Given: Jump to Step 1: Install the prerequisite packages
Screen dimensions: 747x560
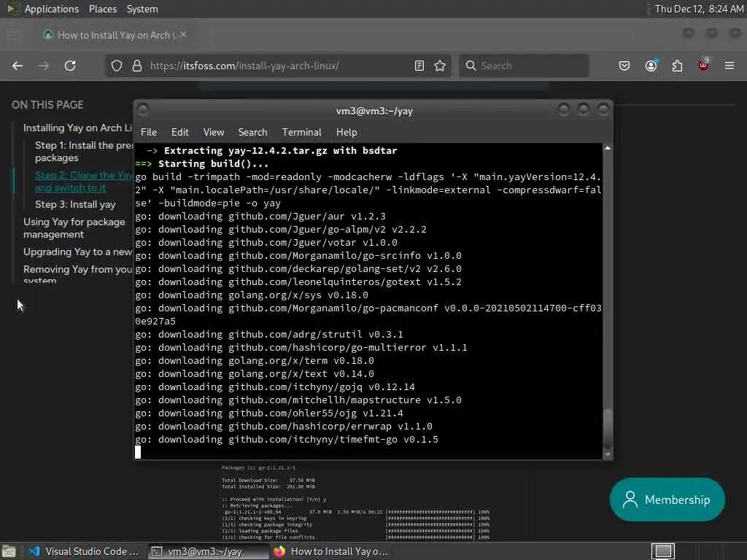Looking at the screenshot, I should (84, 152).
